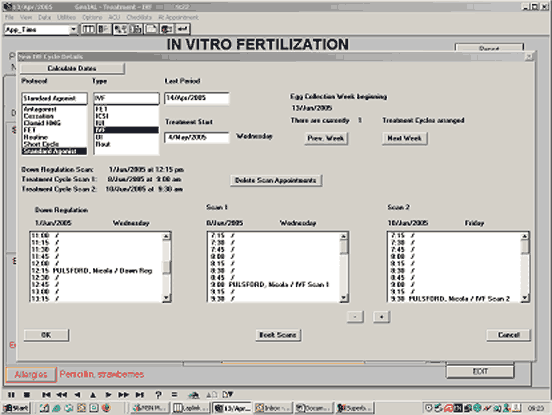Select FET in Type list
Image resolution: width=552 pixels, height=415 pixels.
[x=126, y=109]
